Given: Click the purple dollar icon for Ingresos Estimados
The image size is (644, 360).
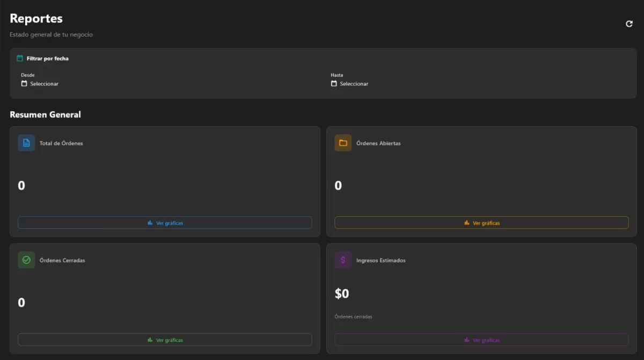Looking at the screenshot, I should tap(343, 260).
